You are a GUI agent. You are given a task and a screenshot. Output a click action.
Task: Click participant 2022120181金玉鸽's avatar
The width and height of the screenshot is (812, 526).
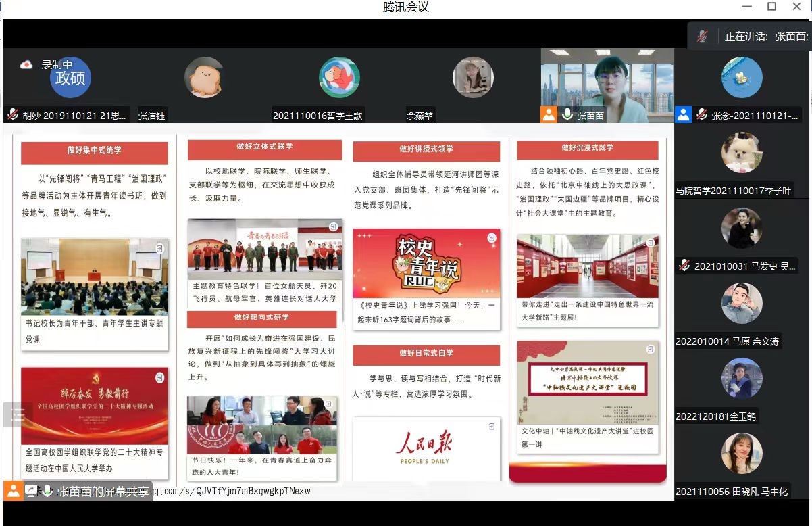click(742, 379)
